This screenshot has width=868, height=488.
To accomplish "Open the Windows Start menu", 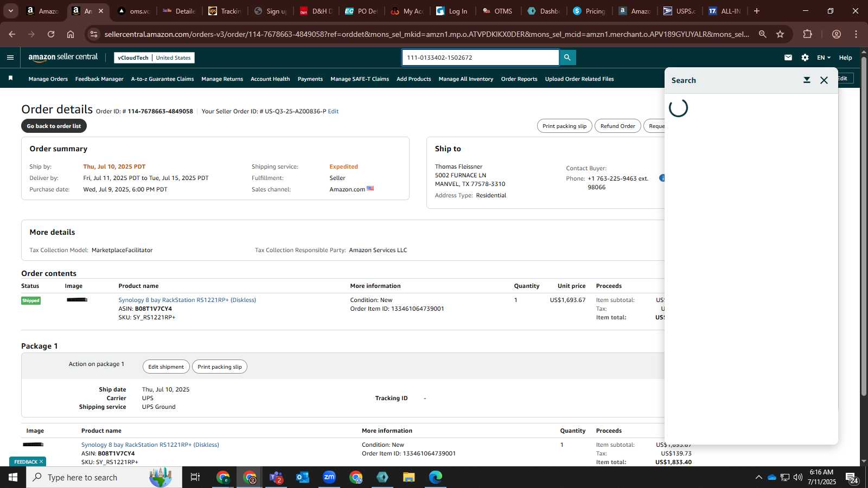I will pyautogui.click(x=13, y=477).
